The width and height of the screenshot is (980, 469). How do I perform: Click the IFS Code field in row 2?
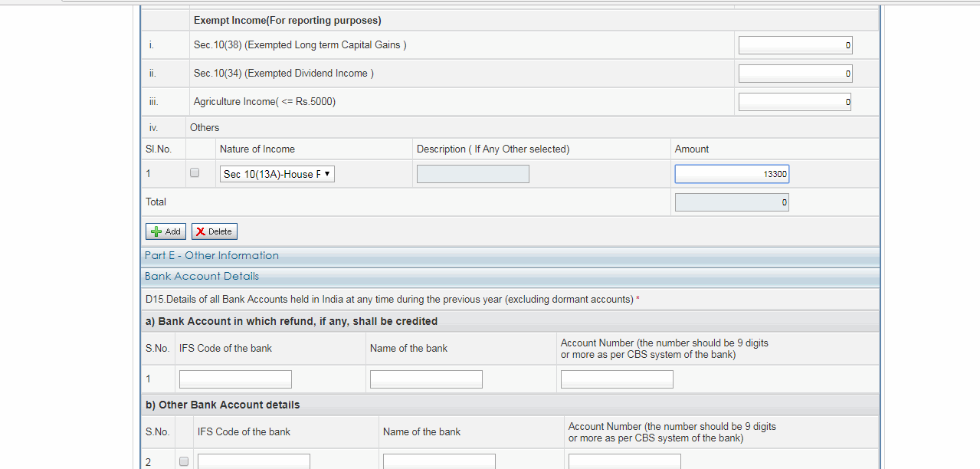254,461
